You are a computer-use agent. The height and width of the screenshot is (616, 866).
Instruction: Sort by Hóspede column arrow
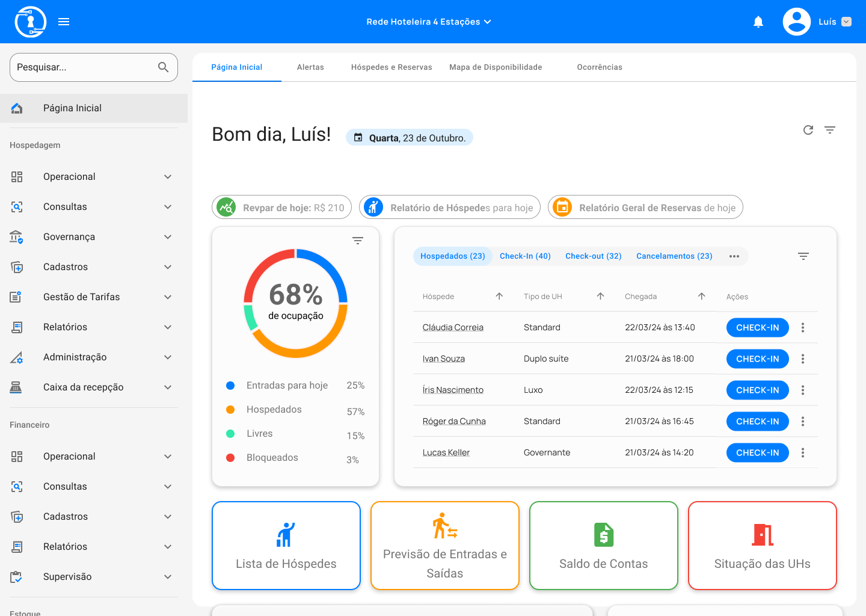coord(499,297)
